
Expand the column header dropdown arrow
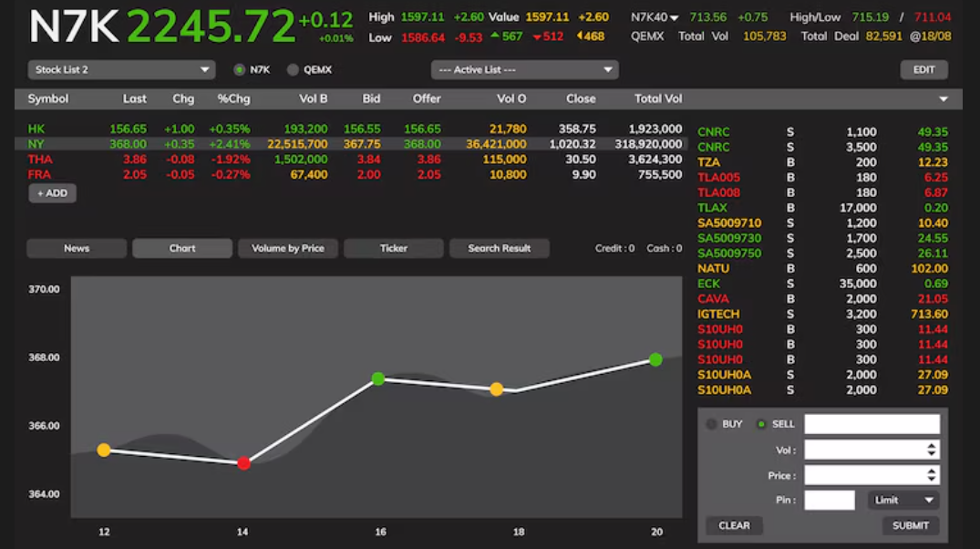[944, 98]
